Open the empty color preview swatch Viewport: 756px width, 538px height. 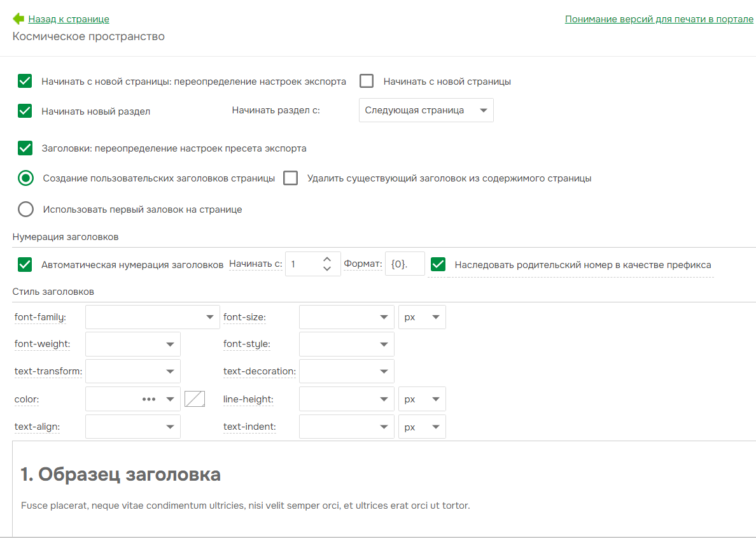195,399
